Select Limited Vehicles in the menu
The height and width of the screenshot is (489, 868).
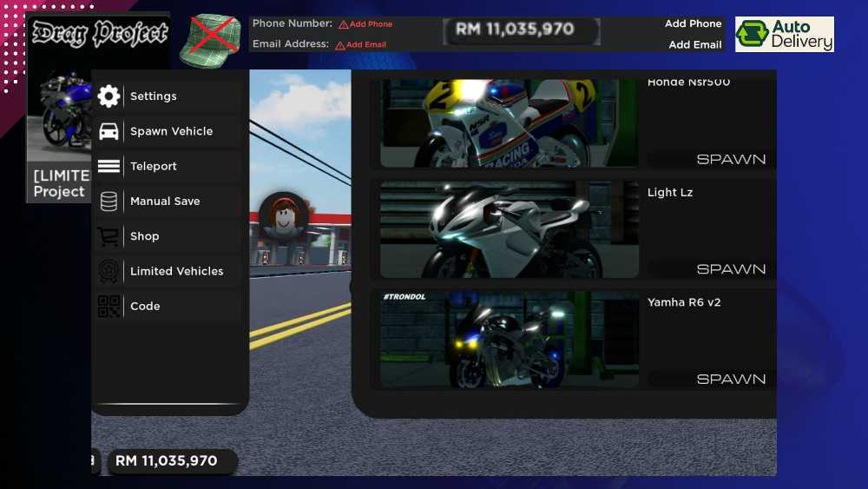coord(169,271)
